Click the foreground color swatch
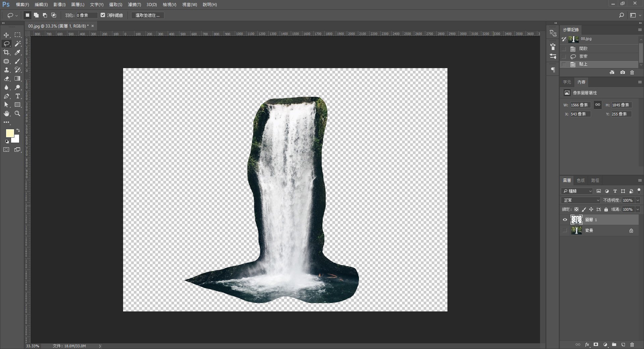 pos(9,133)
